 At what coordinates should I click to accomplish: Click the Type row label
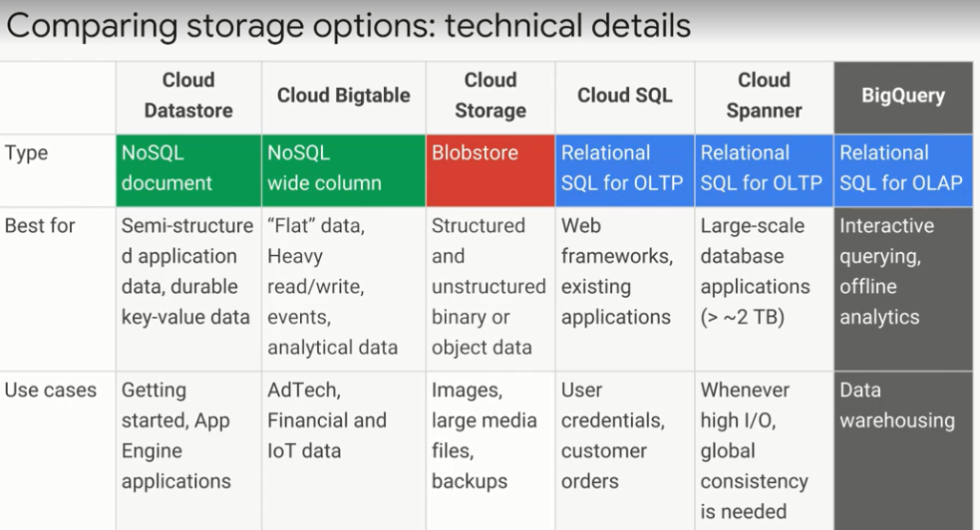(x=27, y=153)
